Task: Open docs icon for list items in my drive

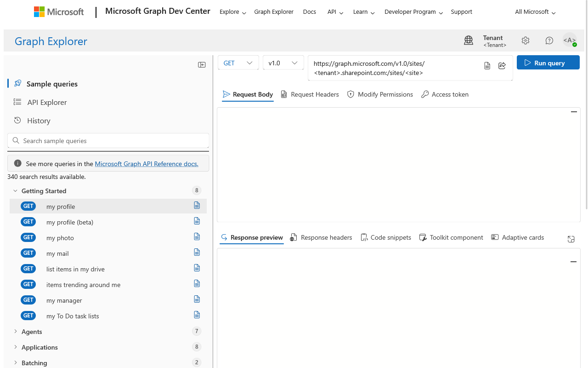Action: tap(197, 268)
